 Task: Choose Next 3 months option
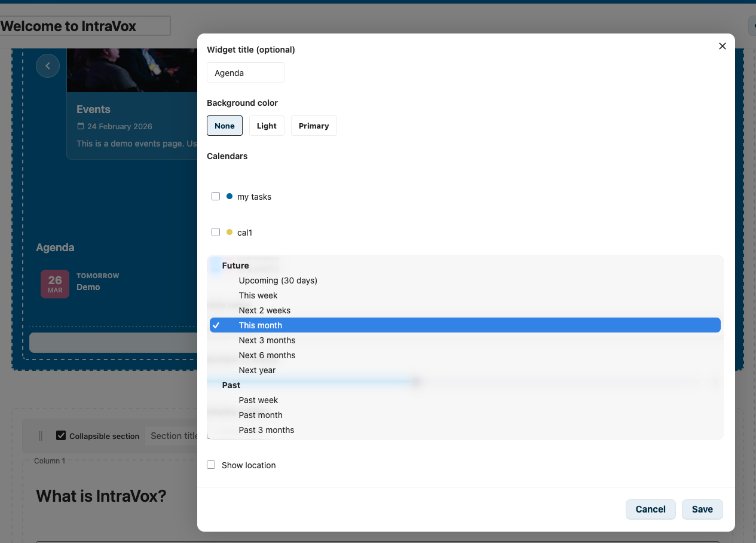point(465,340)
